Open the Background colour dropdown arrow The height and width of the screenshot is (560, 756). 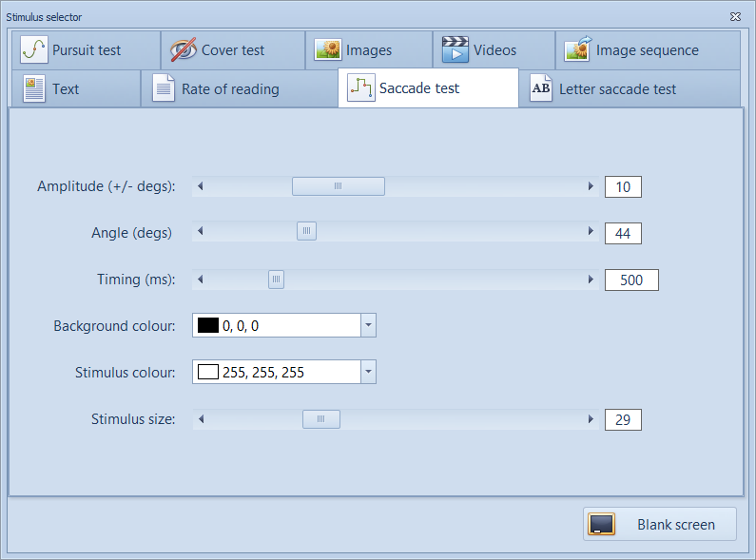click(369, 326)
